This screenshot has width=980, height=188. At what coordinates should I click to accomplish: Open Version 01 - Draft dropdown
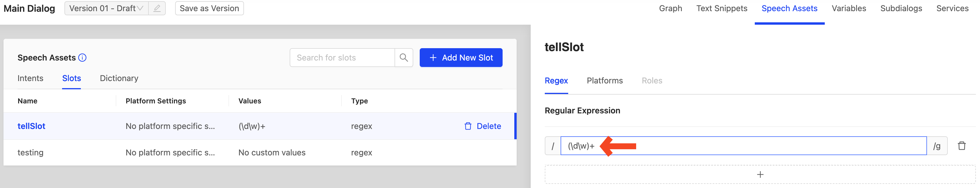(107, 9)
